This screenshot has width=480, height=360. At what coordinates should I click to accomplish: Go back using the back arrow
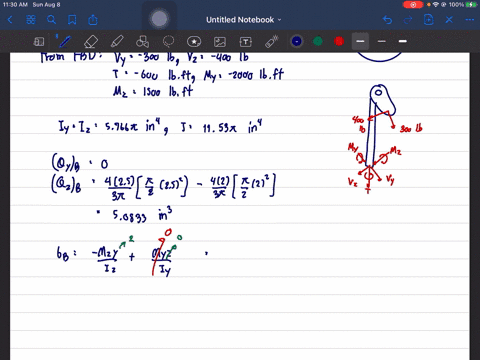click(x=10, y=20)
